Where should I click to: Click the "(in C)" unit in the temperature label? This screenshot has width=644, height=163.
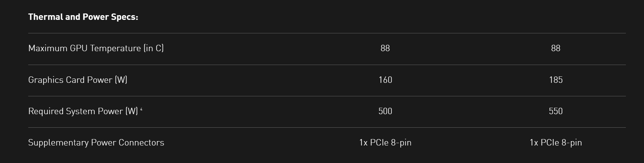(153, 48)
